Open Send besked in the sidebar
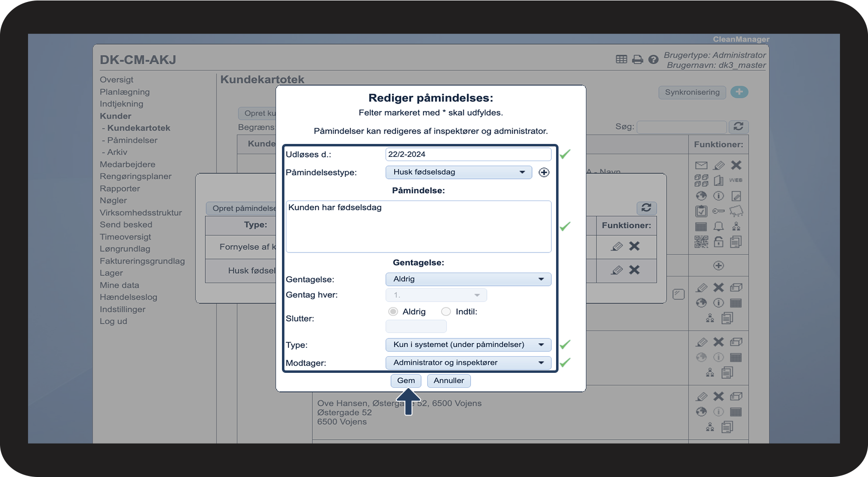Screen dimensions: 868x477 (x=126, y=224)
